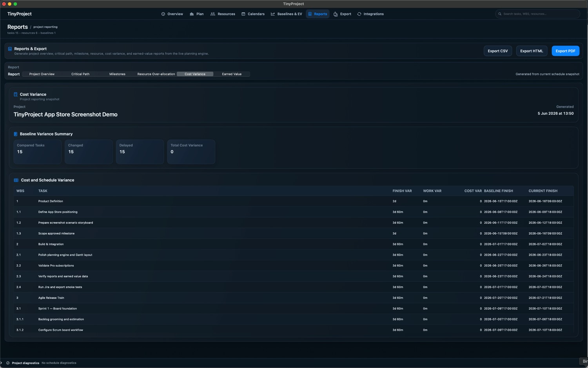Click the Changed summary card
Image resolution: width=588 pixels, height=368 pixels.
coord(89,152)
